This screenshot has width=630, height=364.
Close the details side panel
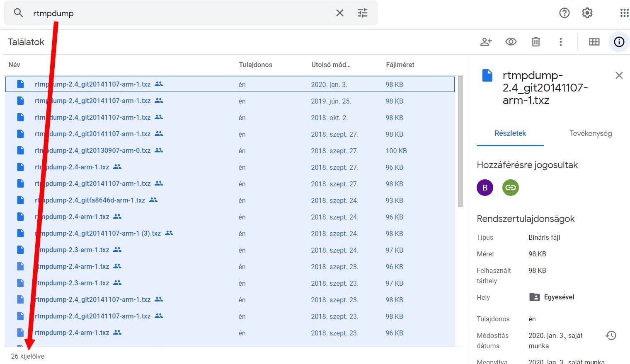pos(619,75)
